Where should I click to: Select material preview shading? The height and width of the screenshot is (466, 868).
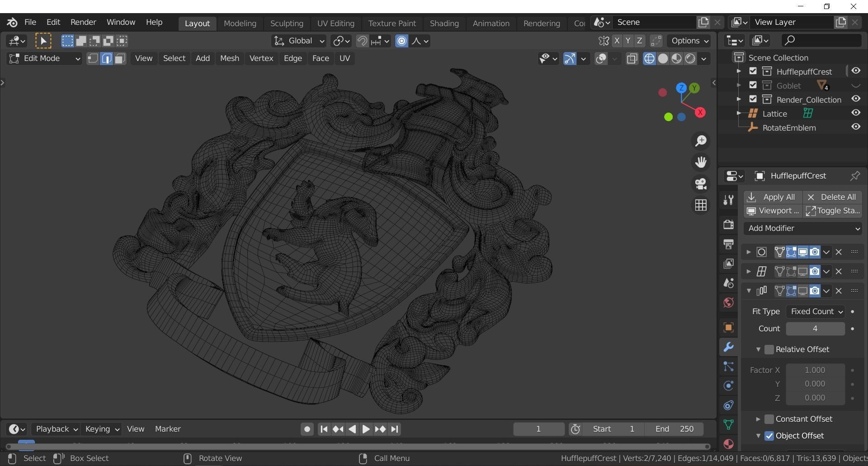coord(676,59)
